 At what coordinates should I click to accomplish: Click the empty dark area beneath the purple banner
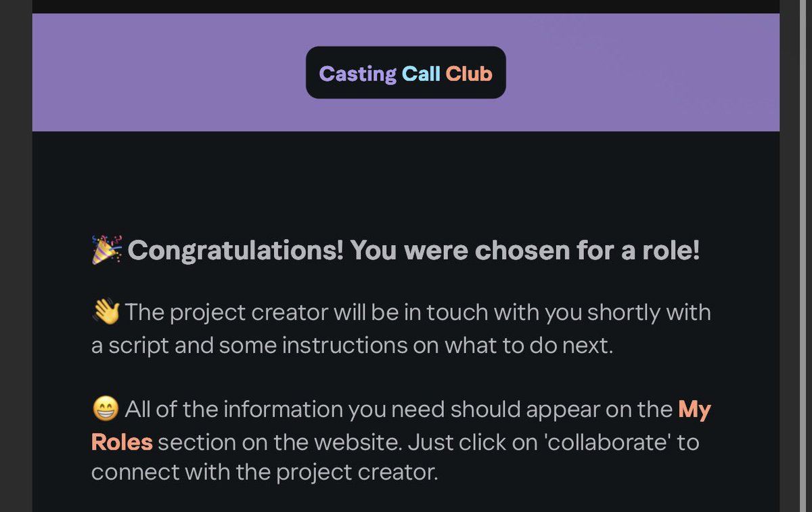click(x=406, y=179)
